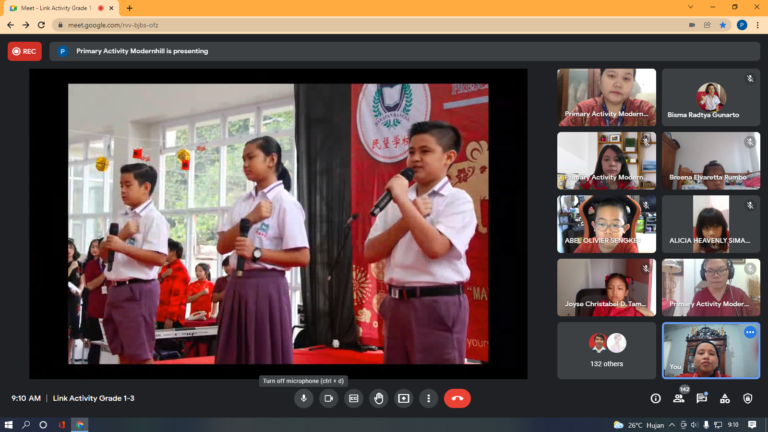Screen dimensions: 768x432
Task: Open the Chrome three-dot menu
Action: tap(757, 25)
